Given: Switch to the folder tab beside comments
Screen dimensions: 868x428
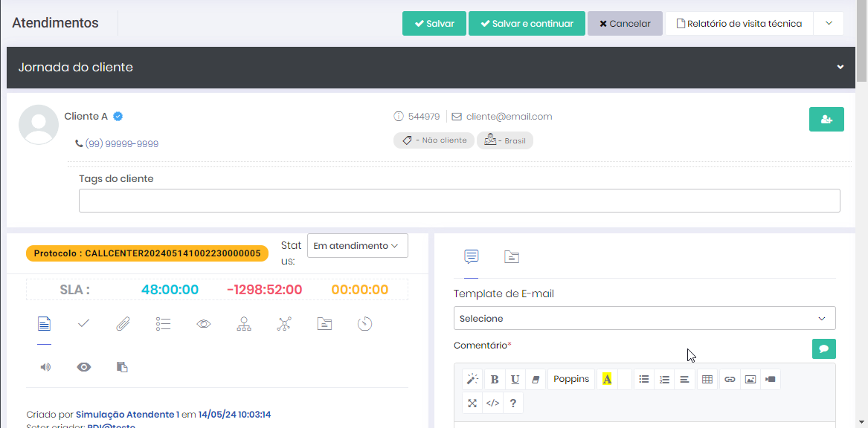Looking at the screenshot, I should pos(511,257).
